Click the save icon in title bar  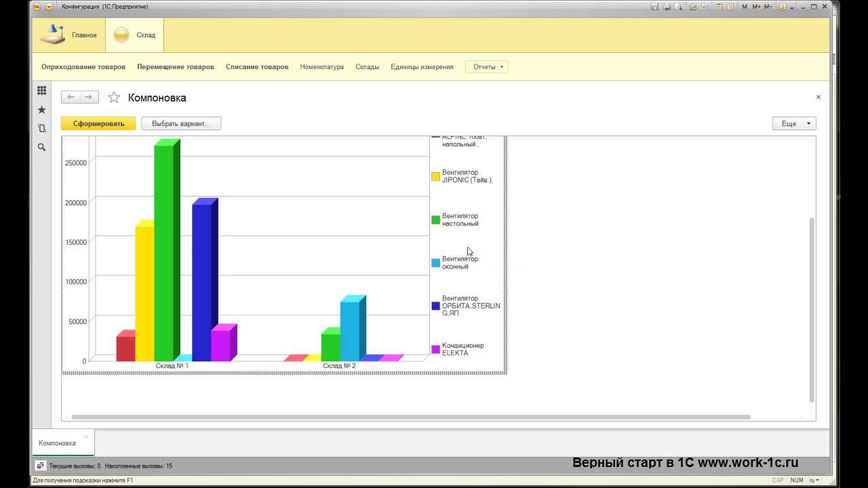[654, 7]
